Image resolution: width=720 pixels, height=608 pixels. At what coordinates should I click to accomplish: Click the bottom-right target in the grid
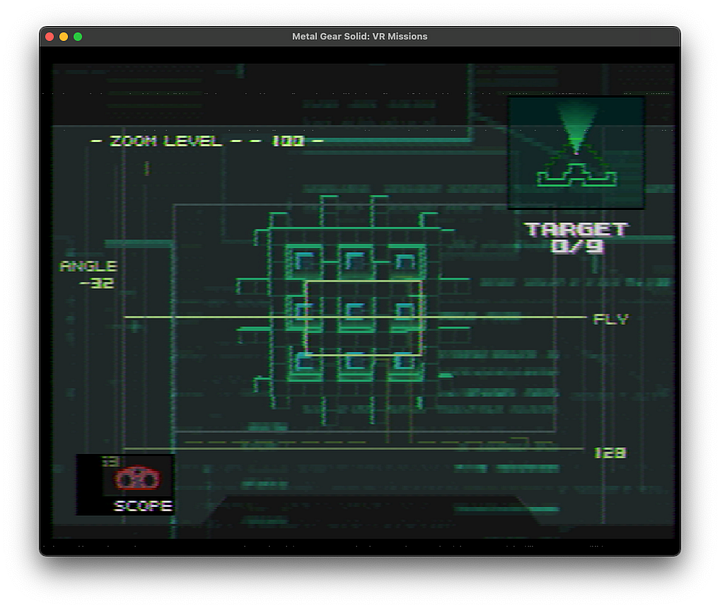pos(406,364)
